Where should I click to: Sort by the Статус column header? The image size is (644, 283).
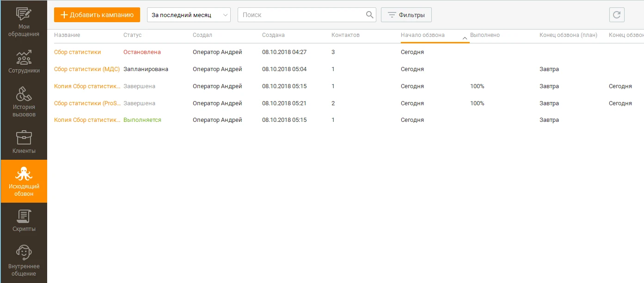point(133,35)
